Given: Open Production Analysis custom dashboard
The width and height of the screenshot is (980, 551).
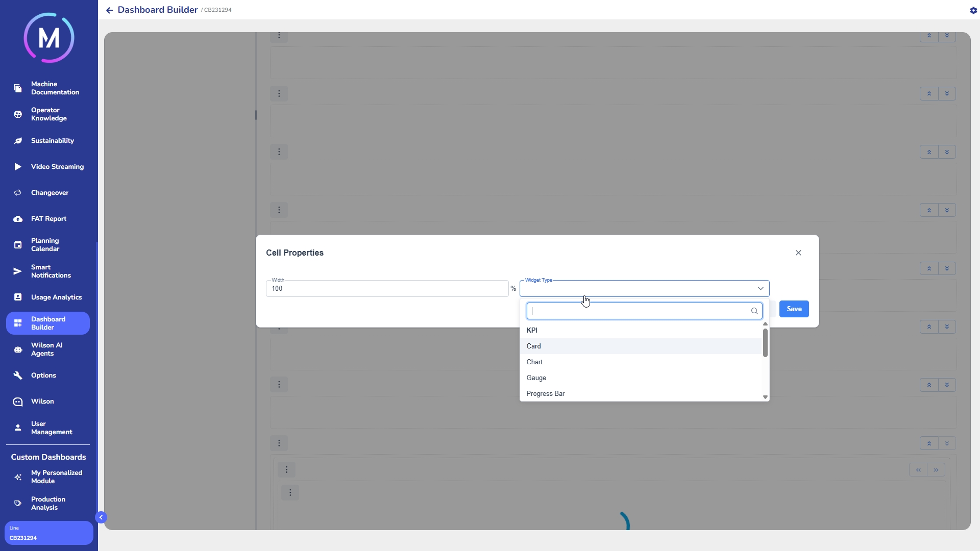Looking at the screenshot, I should click(x=48, y=504).
